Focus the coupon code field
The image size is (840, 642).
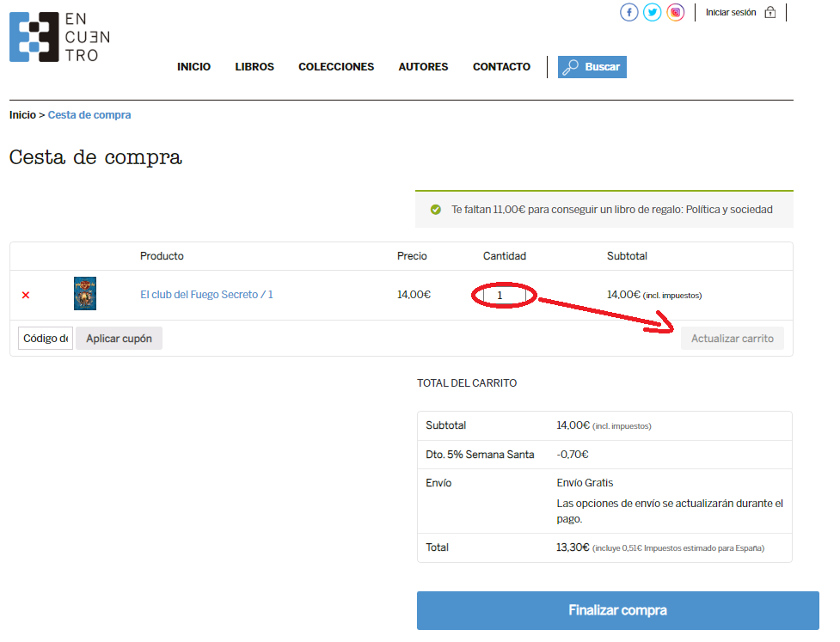pyautogui.click(x=46, y=339)
